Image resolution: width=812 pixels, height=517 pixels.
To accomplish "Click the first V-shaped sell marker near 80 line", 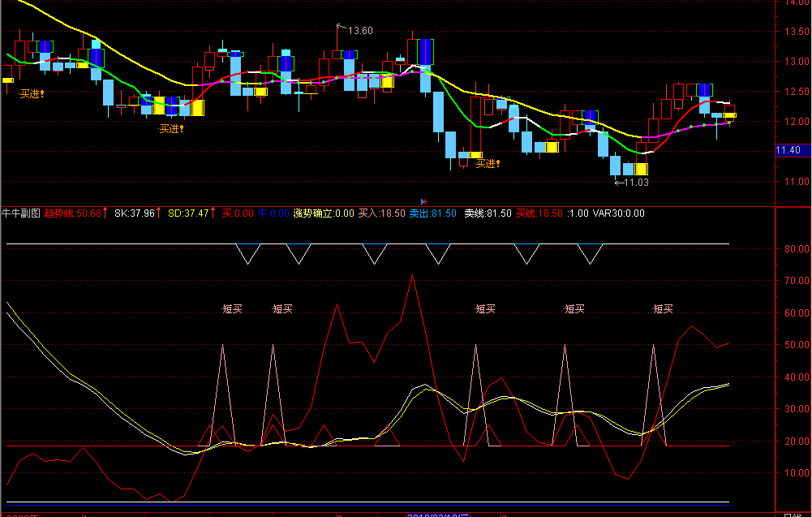I will tap(247, 254).
